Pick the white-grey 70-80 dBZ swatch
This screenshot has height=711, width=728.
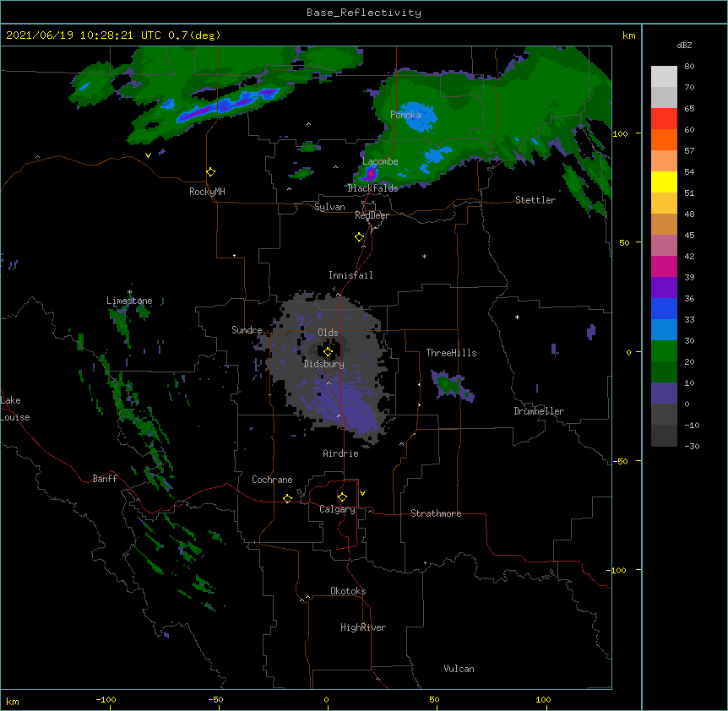click(x=664, y=76)
